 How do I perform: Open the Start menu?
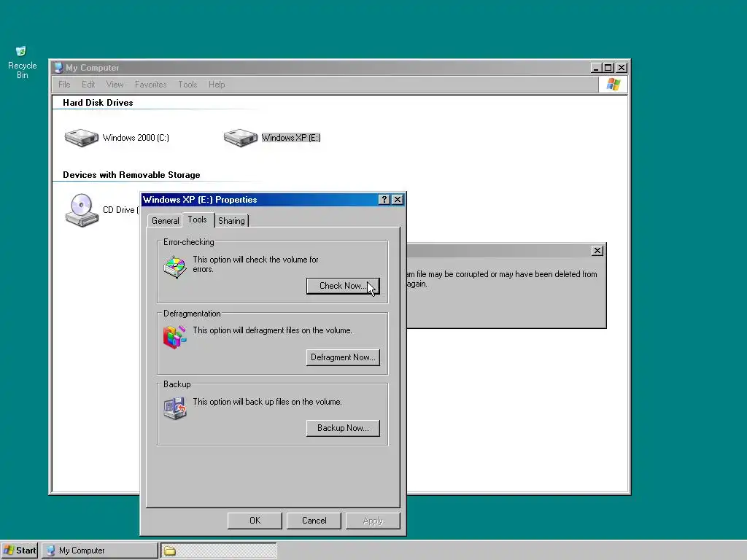pyautogui.click(x=20, y=551)
